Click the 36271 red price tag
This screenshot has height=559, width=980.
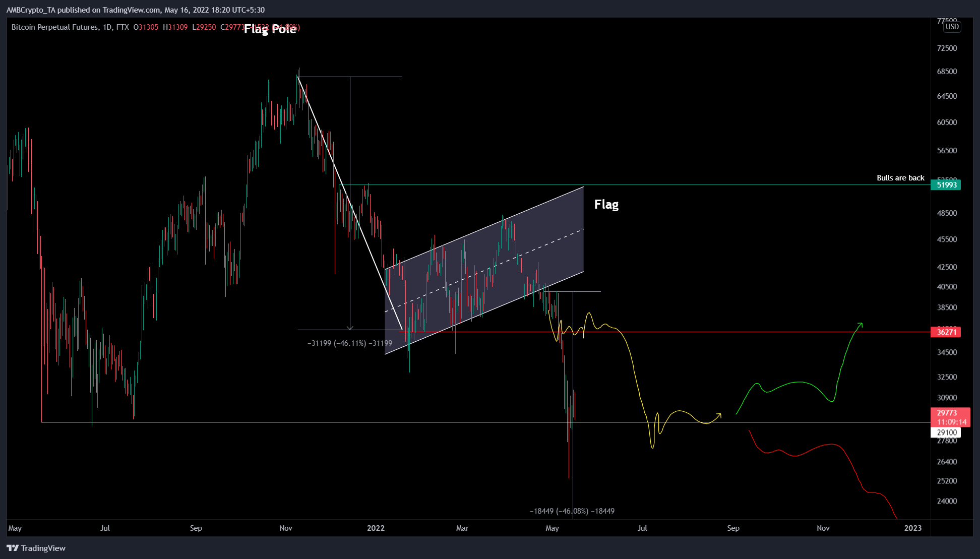click(946, 332)
